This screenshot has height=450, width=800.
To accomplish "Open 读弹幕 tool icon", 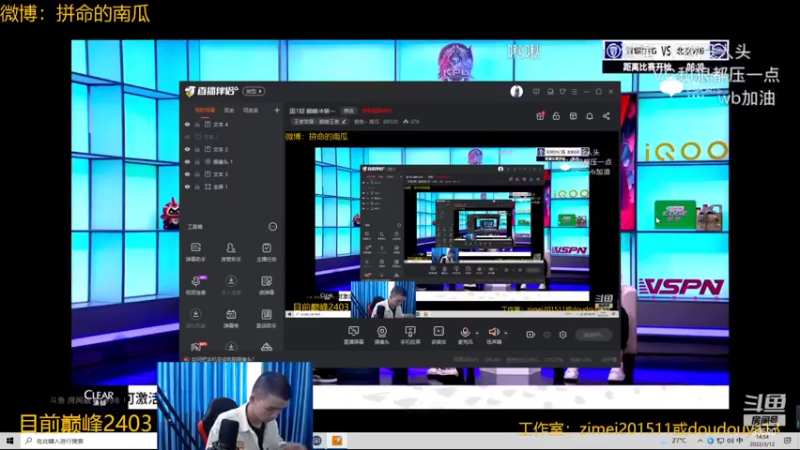I will 266,285.
